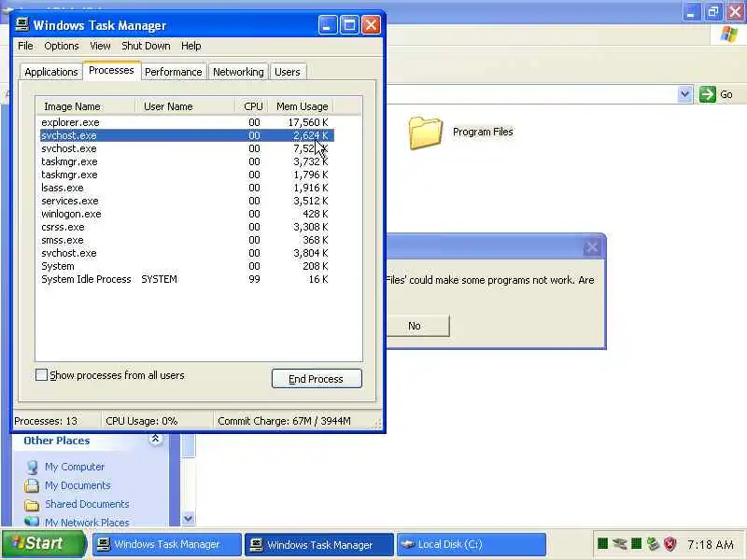
Task: Restore down the Explorer window
Action: pos(713,11)
